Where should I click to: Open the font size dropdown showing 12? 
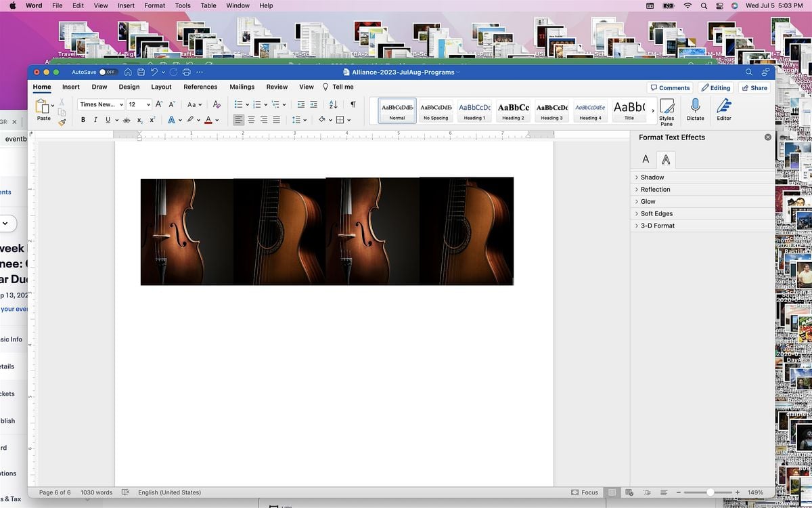tap(139, 104)
